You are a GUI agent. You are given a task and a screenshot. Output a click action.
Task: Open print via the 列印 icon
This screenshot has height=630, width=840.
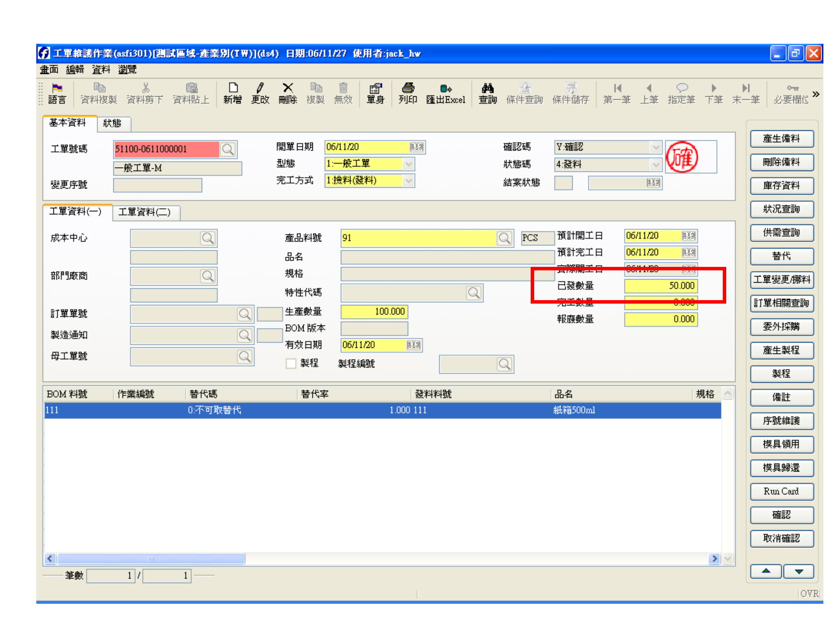click(407, 94)
